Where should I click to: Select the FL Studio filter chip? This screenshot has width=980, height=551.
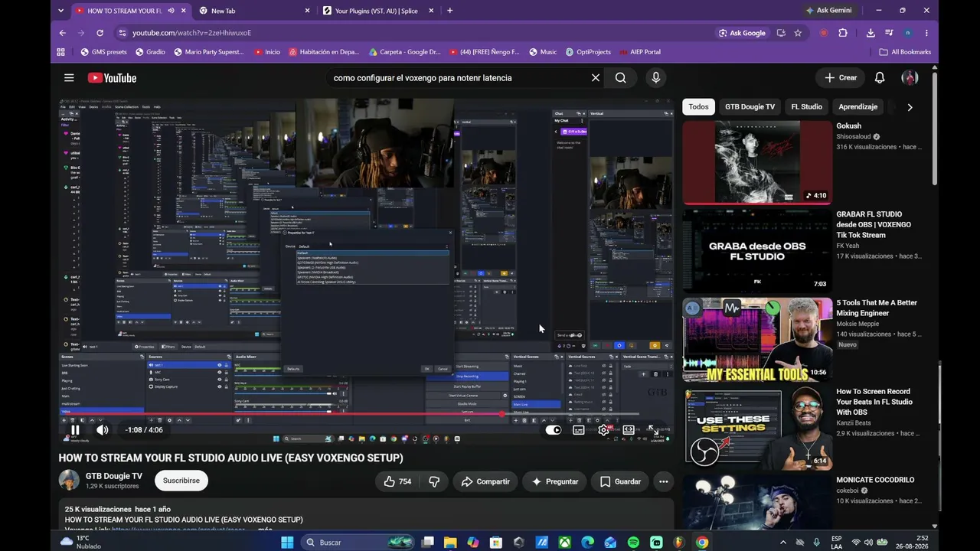[x=807, y=107]
